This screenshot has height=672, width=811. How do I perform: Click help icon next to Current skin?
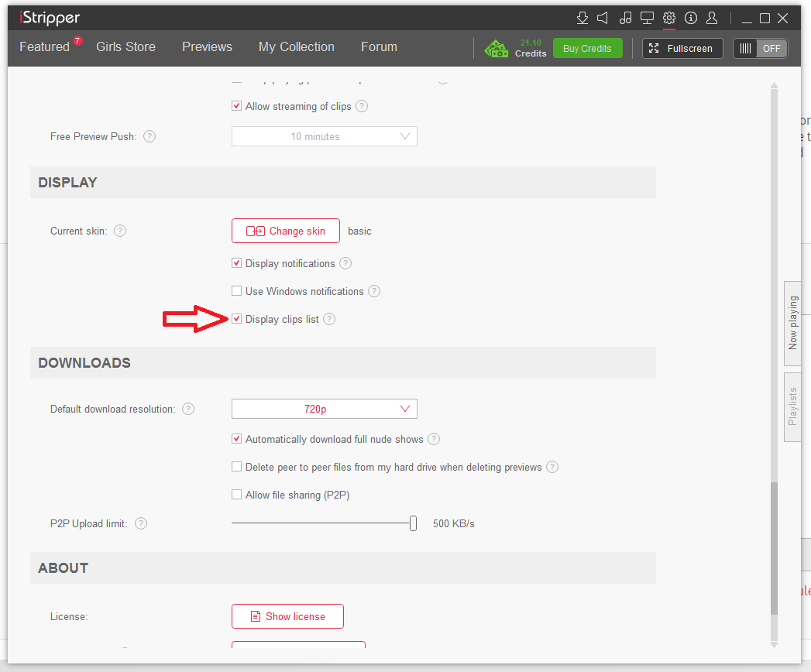pos(120,231)
